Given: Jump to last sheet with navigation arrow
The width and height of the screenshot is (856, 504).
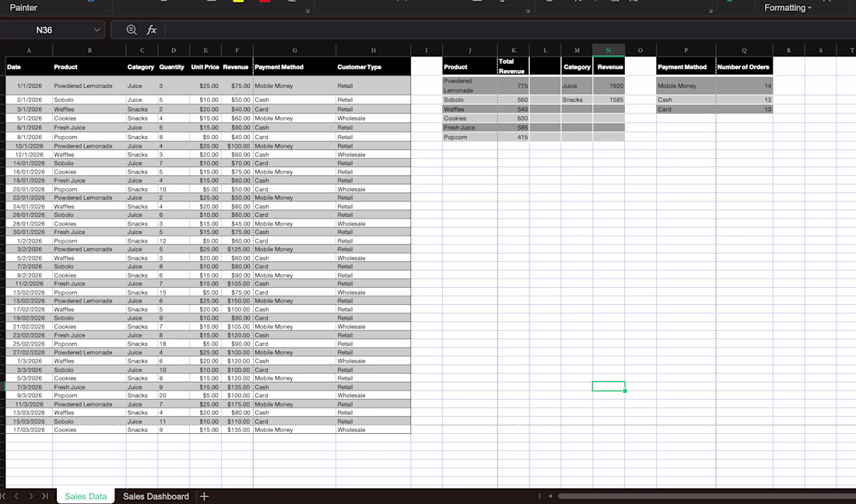Looking at the screenshot, I should click(45, 495).
